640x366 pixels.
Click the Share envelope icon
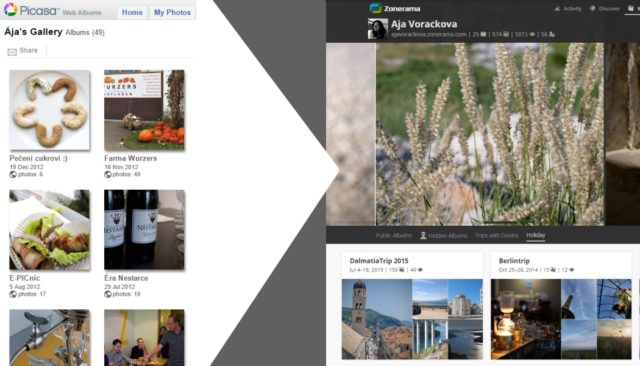(12, 51)
